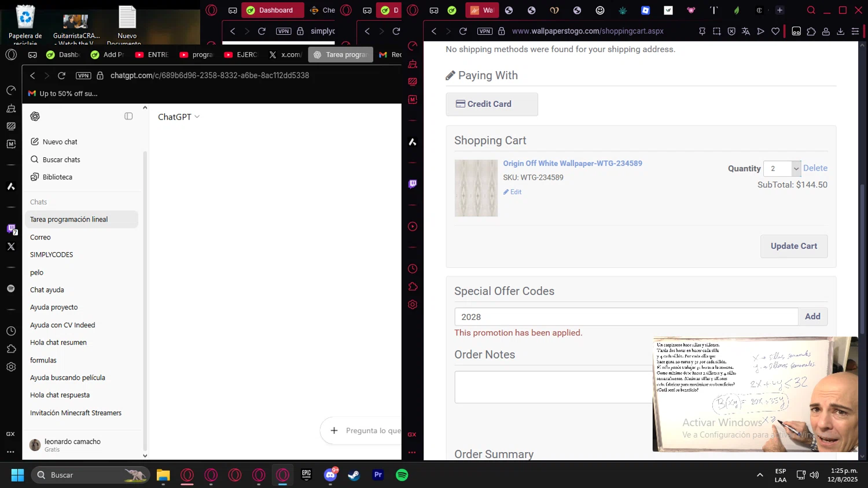Open the extensions cube in wallpaperstogo toolbar
Image resolution: width=868 pixels, height=488 pixels.
pyautogui.click(x=811, y=31)
